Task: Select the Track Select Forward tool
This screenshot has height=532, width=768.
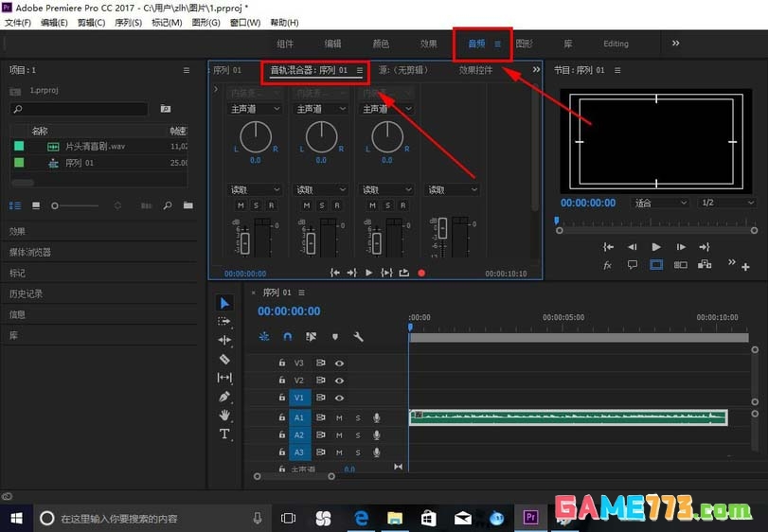Action: point(224,321)
